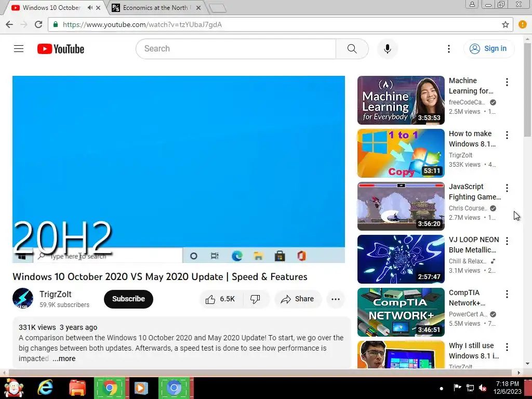Mute tab via speaker icon on tab
This screenshot has height=399, width=532.
[x=90, y=7]
